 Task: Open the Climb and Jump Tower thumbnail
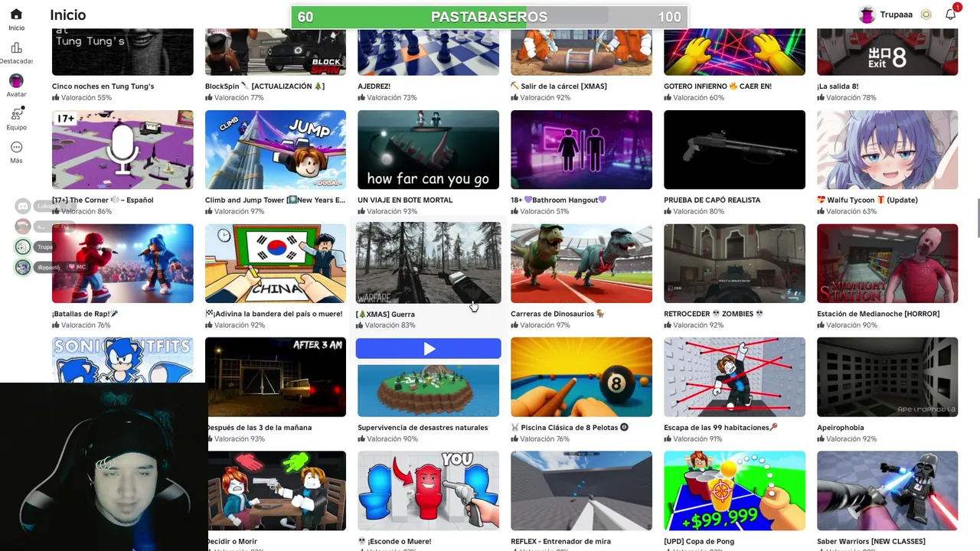(276, 149)
